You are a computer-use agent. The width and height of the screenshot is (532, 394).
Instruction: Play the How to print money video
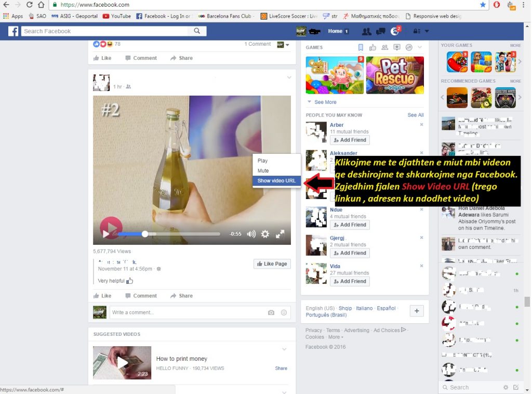point(122,362)
